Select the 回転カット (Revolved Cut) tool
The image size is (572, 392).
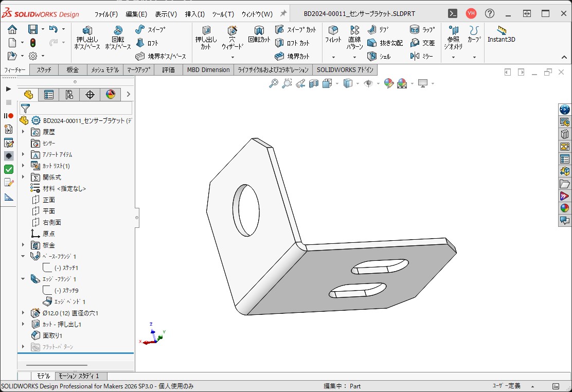pyautogui.click(x=259, y=34)
